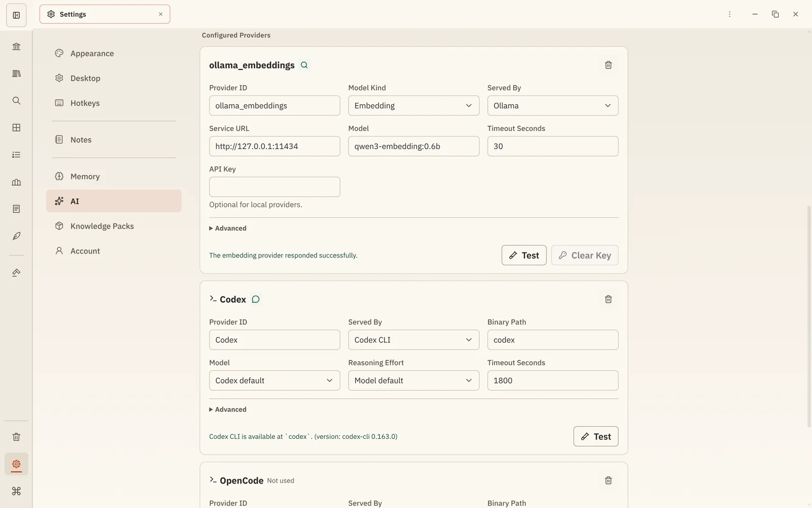Open the table grid icon in the sidebar

tap(16, 128)
